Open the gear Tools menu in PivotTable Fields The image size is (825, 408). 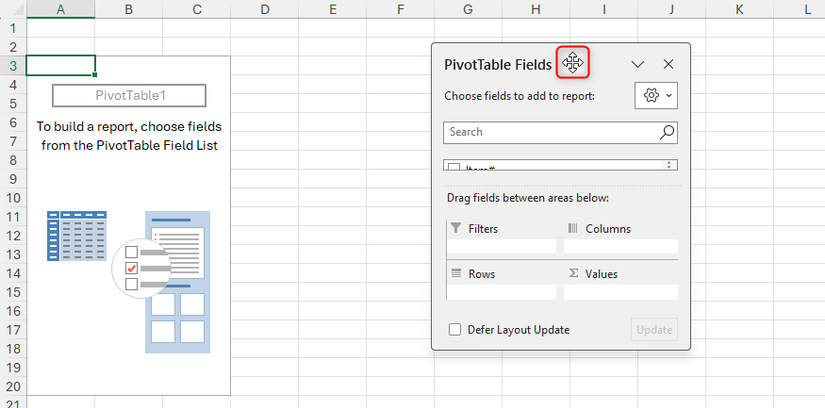pos(656,95)
